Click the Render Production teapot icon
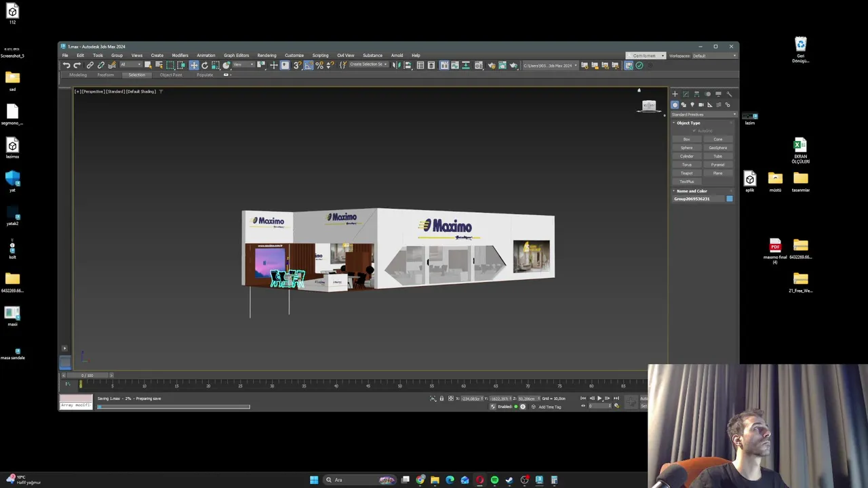This screenshot has width=868, height=488. 513,65
